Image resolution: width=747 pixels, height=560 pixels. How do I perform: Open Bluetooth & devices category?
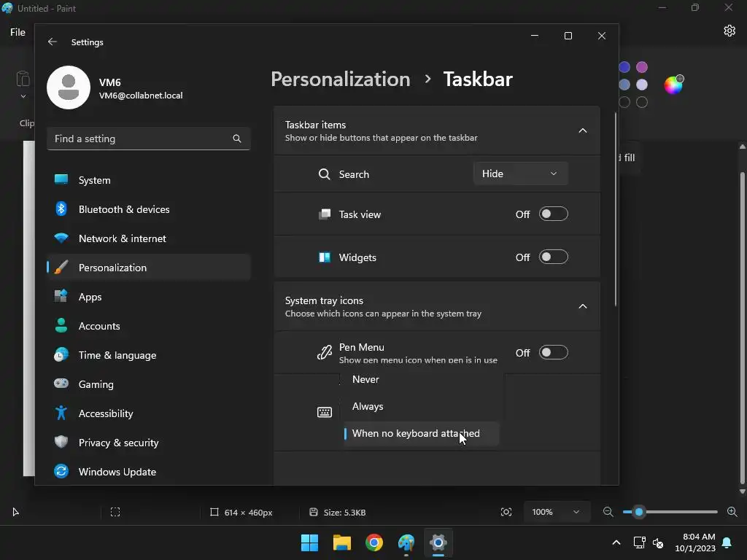(x=149, y=209)
